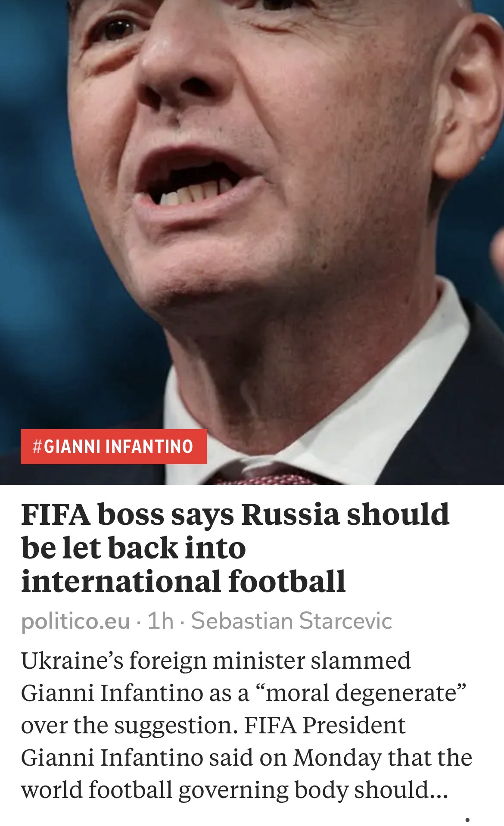Expand the truncated summary ellipsis
Screen dimensions: 504x826
point(439,790)
